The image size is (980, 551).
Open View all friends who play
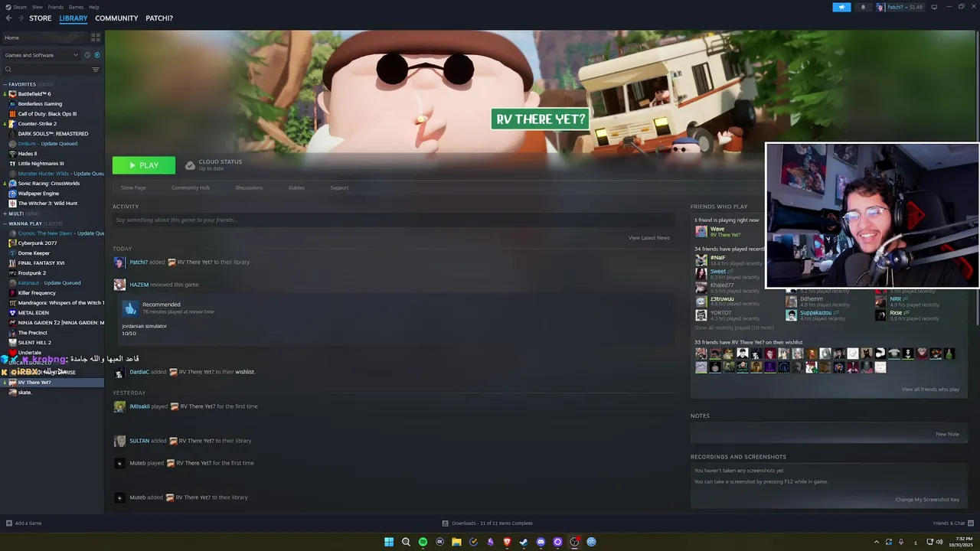point(930,390)
